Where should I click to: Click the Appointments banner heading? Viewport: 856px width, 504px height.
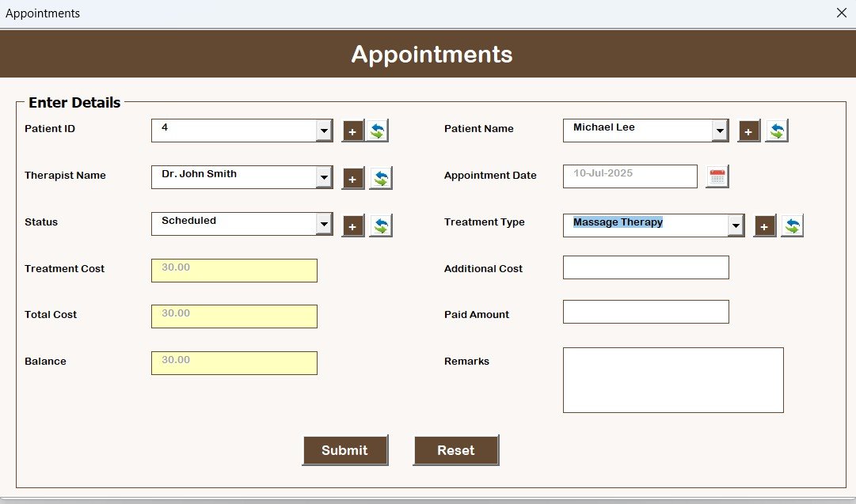[x=432, y=55]
